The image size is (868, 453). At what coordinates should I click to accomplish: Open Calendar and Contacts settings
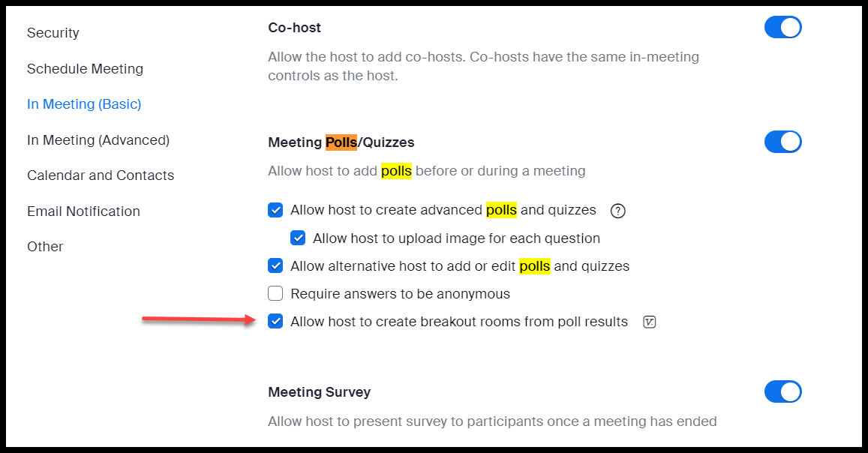pos(101,175)
